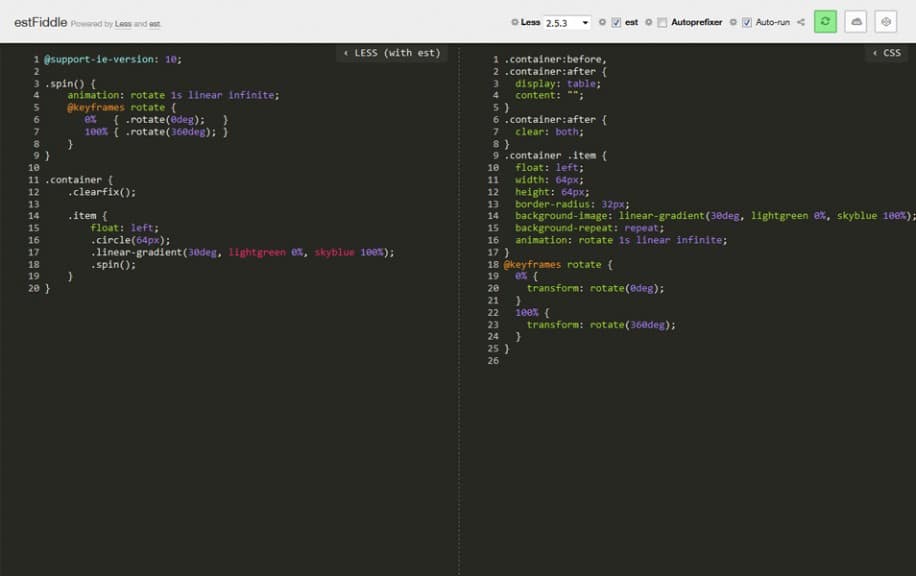Click the "LESS (with est)" panel header
916x576 pixels.
pos(395,53)
